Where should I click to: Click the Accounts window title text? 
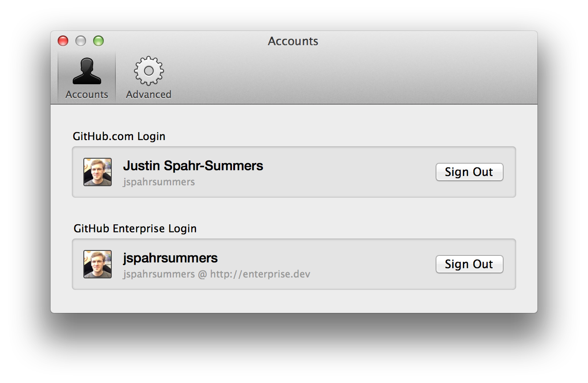pyautogui.click(x=293, y=41)
